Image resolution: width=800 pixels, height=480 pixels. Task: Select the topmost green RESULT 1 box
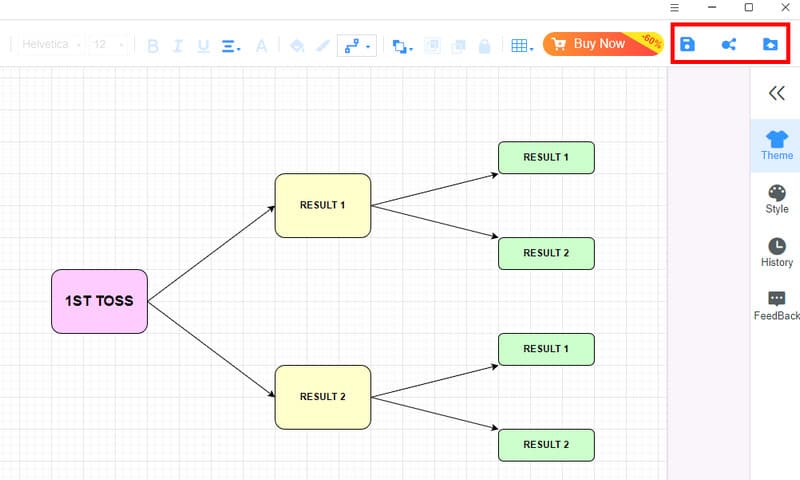(546, 158)
